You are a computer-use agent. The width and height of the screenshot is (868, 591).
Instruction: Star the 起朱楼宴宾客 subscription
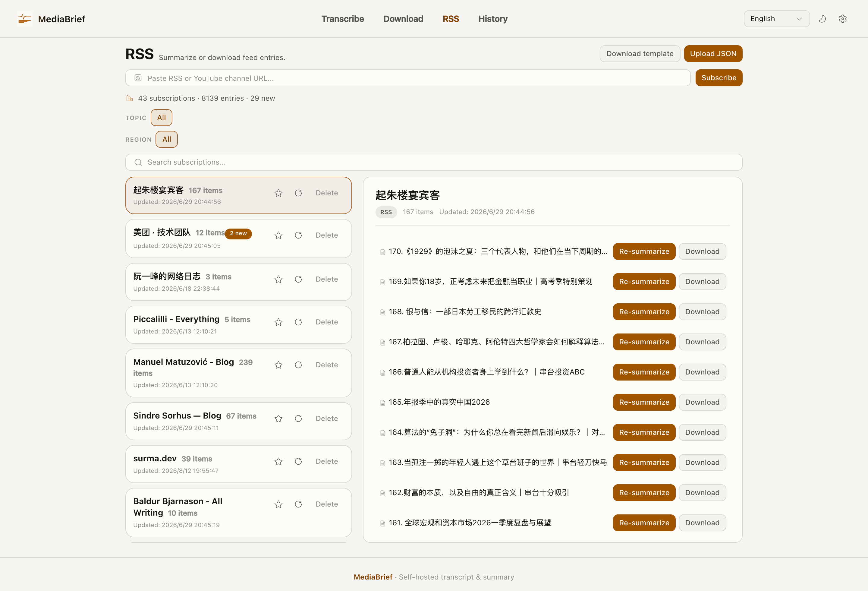click(278, 193)
